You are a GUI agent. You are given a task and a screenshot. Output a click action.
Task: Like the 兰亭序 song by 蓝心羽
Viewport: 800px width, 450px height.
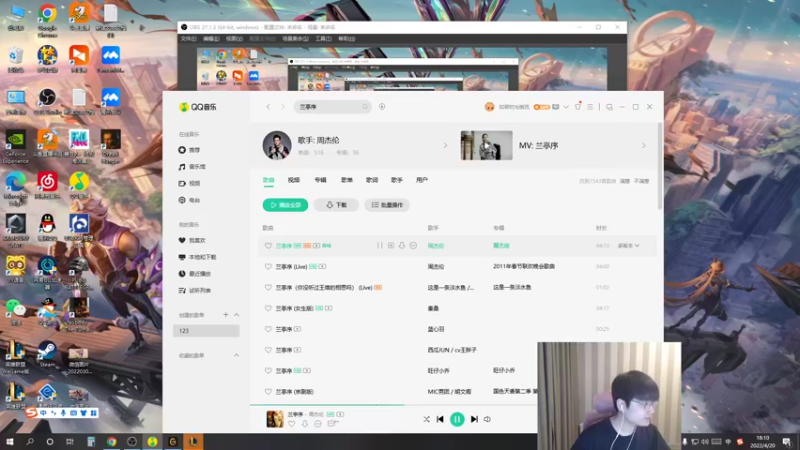click(268, 329)
